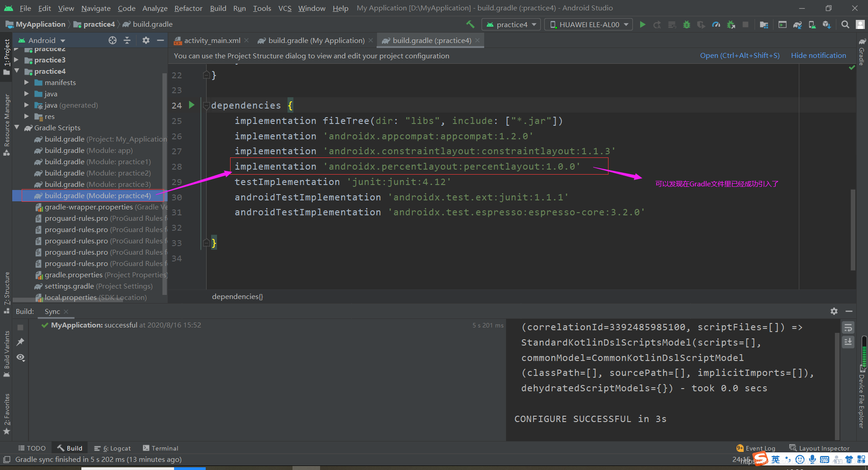The width and height of the screenshot is (868, 470).
Task: Run the practice4 app with green play button
Action: tap(642, 24)
